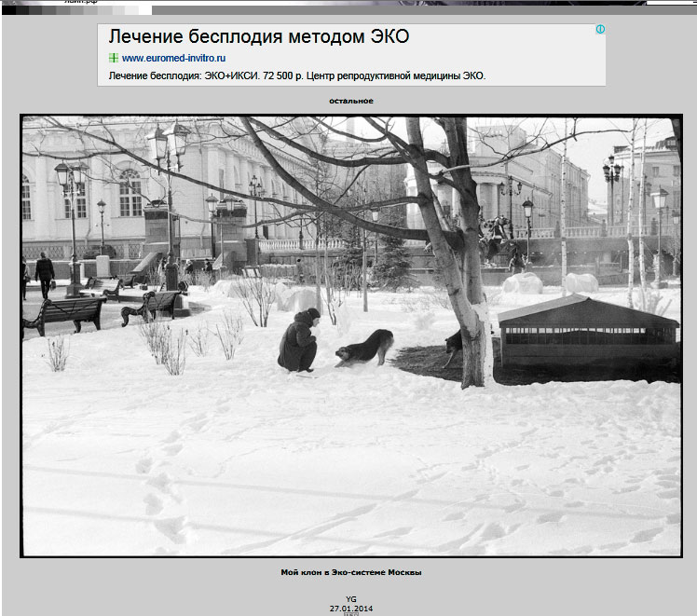Click the AdChoices info icon in the ad
Image resolution: width=697 pixels, height=616 pixels.
[600, 29]
